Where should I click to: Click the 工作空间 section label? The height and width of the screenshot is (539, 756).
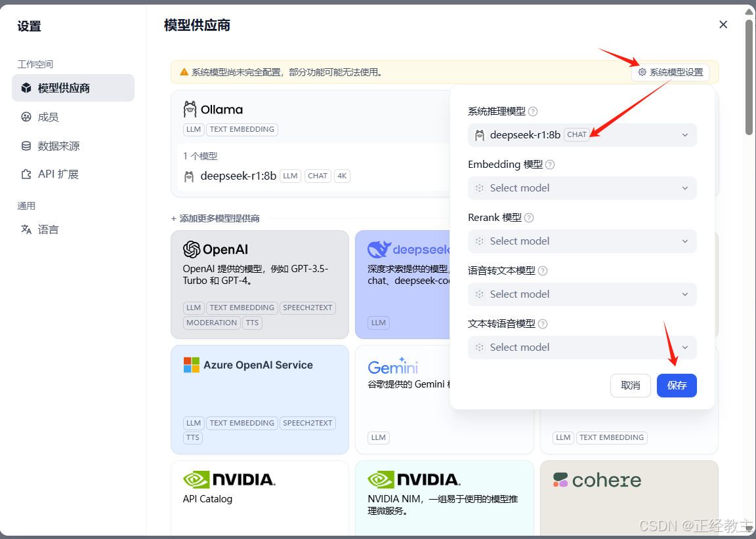(x=35, y=64)
